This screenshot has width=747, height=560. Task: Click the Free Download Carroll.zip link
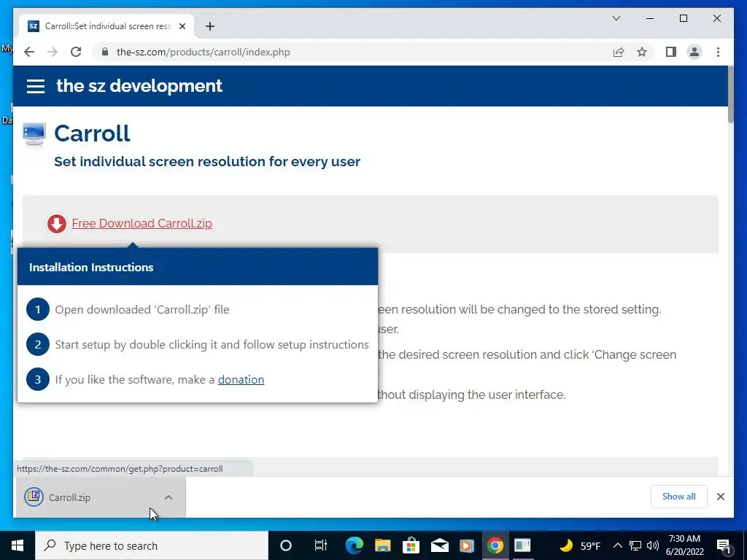point(142,223)
